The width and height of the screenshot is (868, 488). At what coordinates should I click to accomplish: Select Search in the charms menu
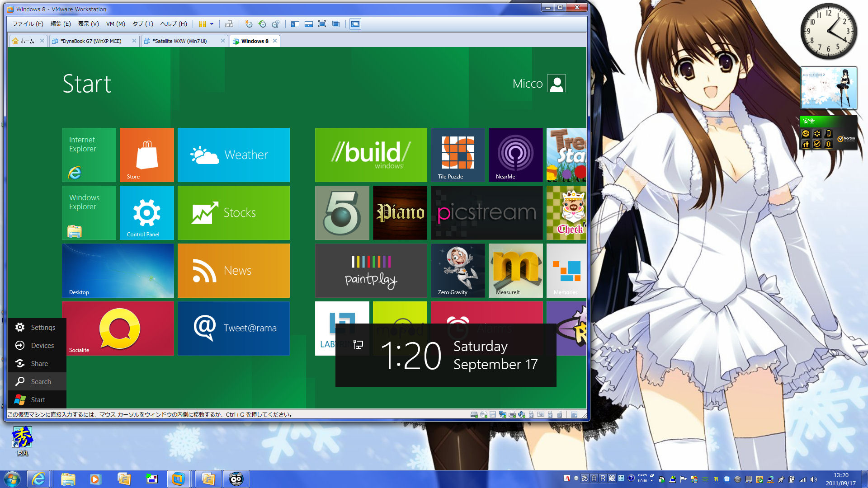point(37,381)
